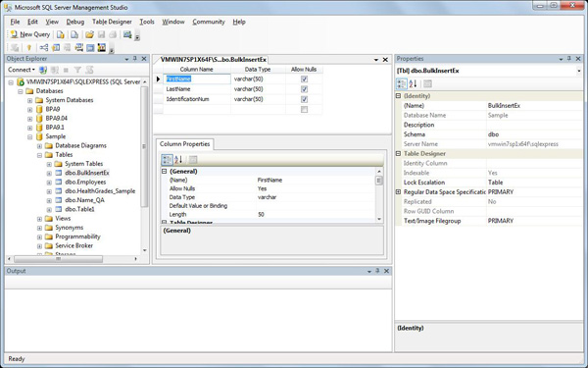
Task: Open the Properties object selector dropdown
Action: tap(578, 71)
